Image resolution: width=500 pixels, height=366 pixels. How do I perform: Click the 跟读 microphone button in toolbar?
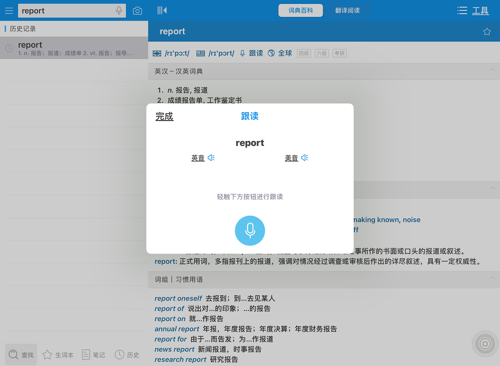pyautogui.click(x=251, y=53)
